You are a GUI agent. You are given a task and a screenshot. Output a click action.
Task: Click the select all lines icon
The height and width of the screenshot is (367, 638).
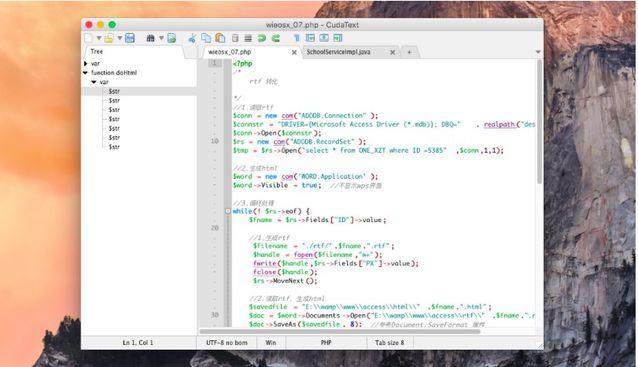[248, 38]
